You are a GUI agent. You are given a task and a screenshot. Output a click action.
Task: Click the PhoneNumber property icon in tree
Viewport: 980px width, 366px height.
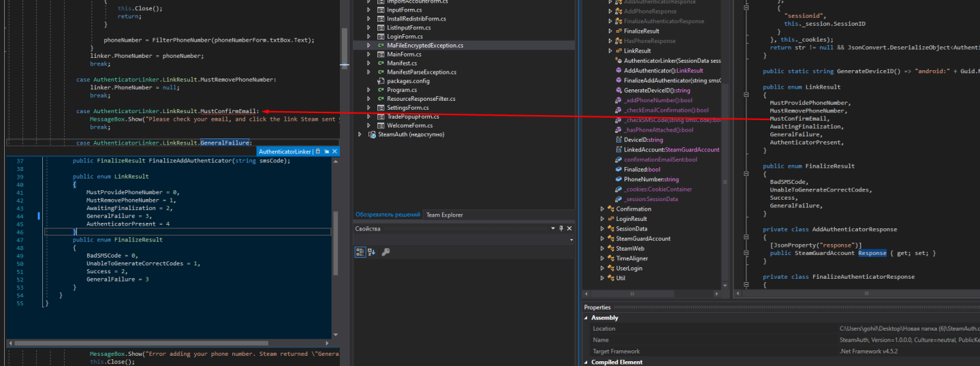pyautogui.click(x=618, y=179)
